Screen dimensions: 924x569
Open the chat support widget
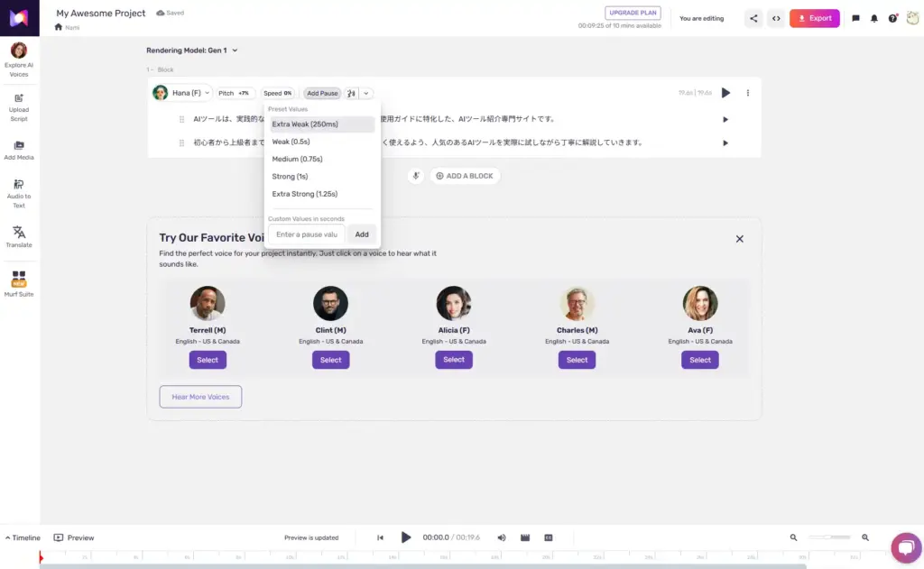pyautogui.click(x=906, y=547)
